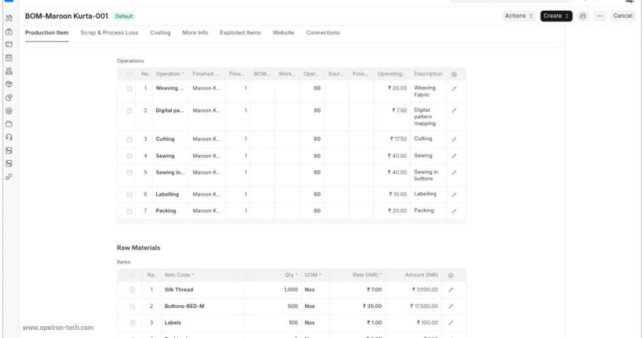Click the print icon in header
Viewport: 644px width, 338px height.
tap(582, 16)
